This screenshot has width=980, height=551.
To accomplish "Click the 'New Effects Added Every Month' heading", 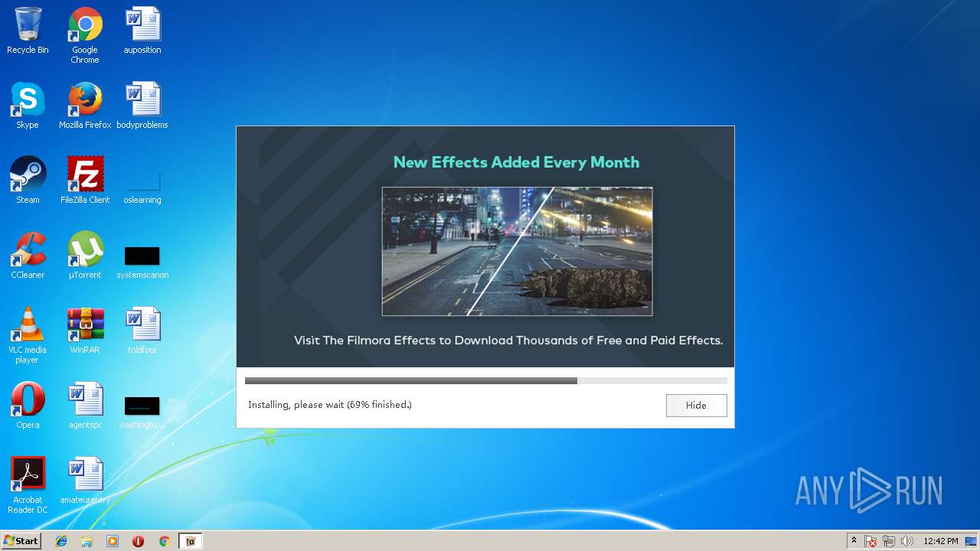I will [516, 162].
